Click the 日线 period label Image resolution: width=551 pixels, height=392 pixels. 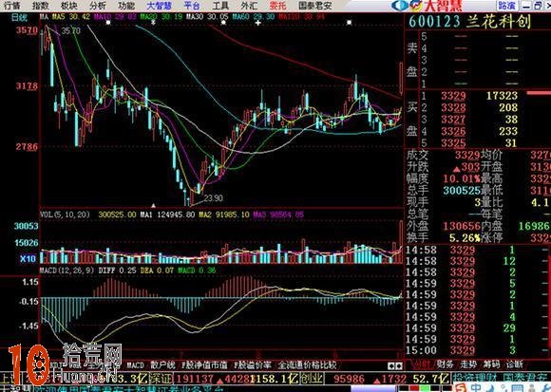(x=19, y=17)
